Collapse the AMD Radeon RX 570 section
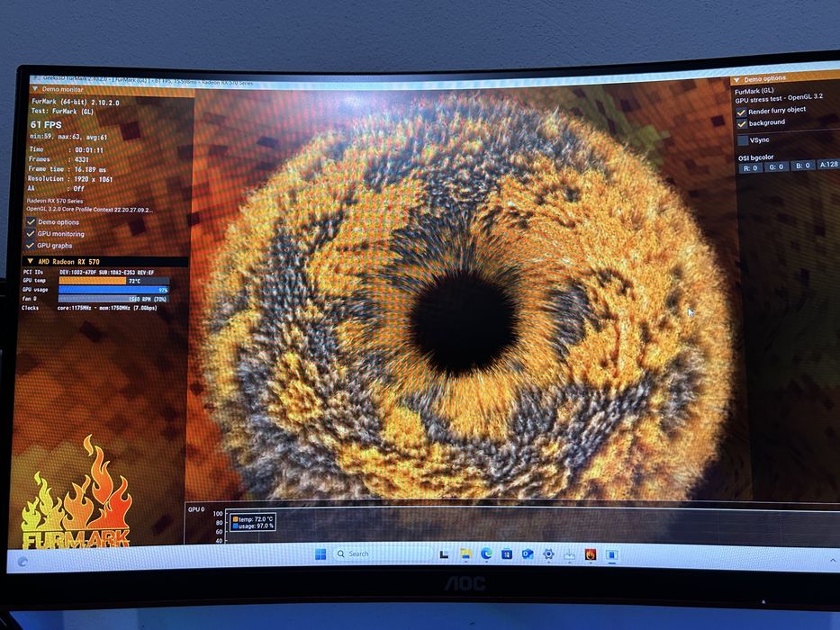Viewport: 840px width, 630px height. [30, 261]
